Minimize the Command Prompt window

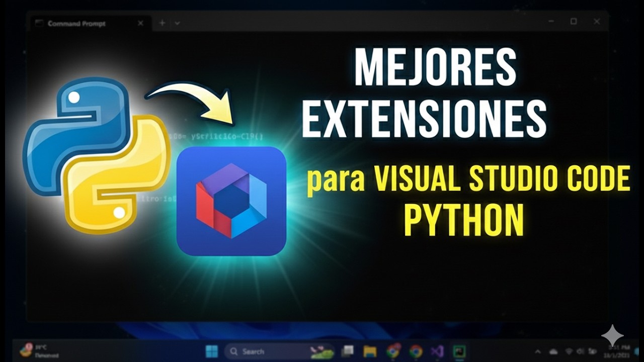tap(550, 22)
